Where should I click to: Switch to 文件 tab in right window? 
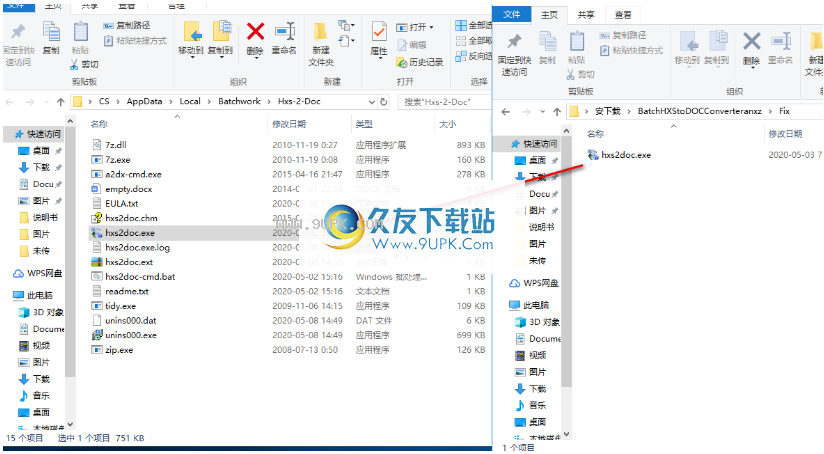tap(511, 14)
